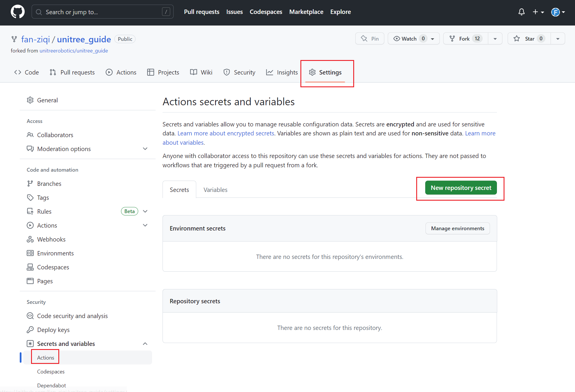Image resolution: width=575 pixels, height=392 pixels.
Task: Open the notifications bell
Action: coord(521,12)
